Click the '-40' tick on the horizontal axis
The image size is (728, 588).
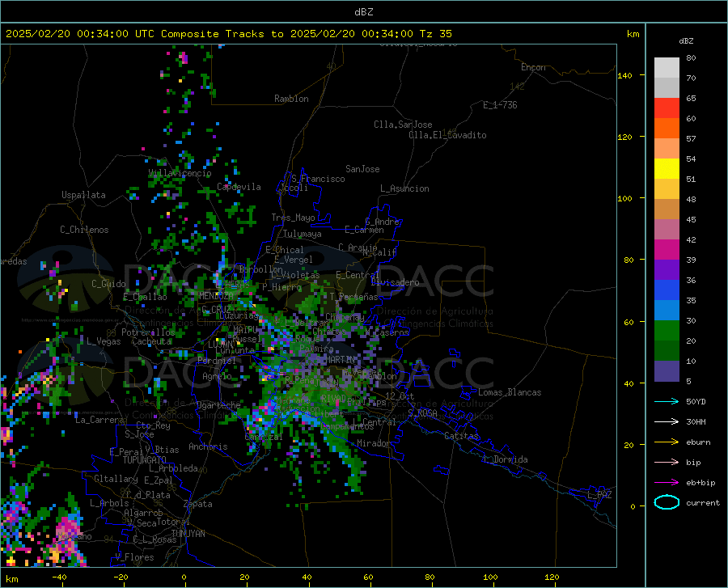(x=59, y=577)
